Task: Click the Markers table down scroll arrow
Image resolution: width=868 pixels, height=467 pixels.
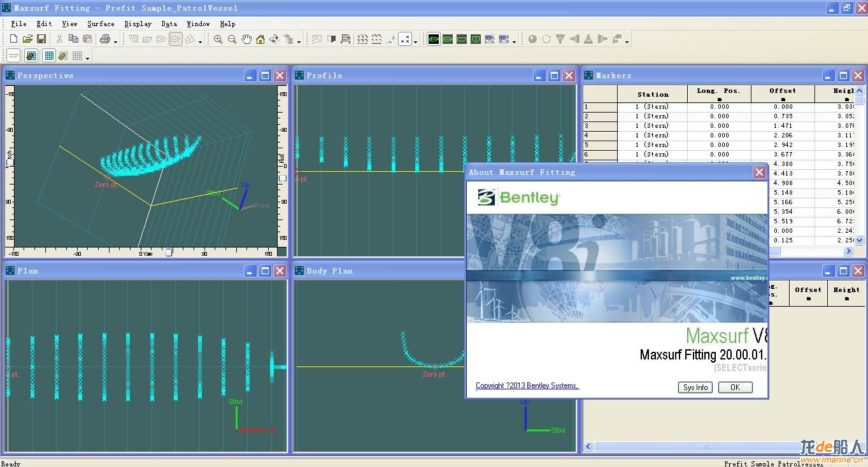Action: pos(859,240)
